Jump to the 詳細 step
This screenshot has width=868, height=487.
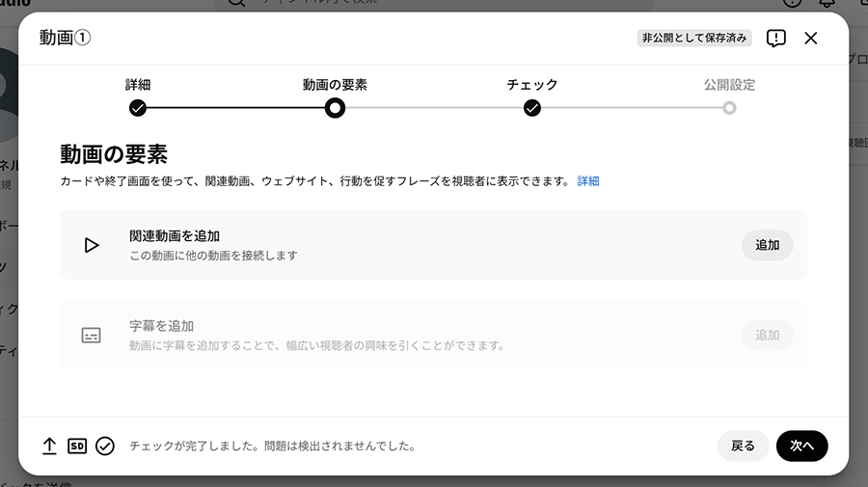138,107
